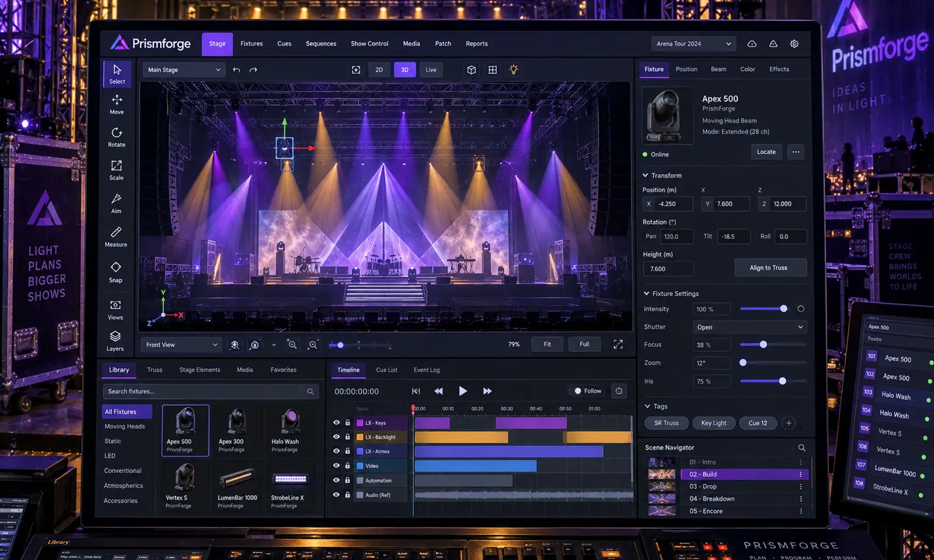Click the cloud sync icon
Screen dimensions: 934x560
[752, 44]
